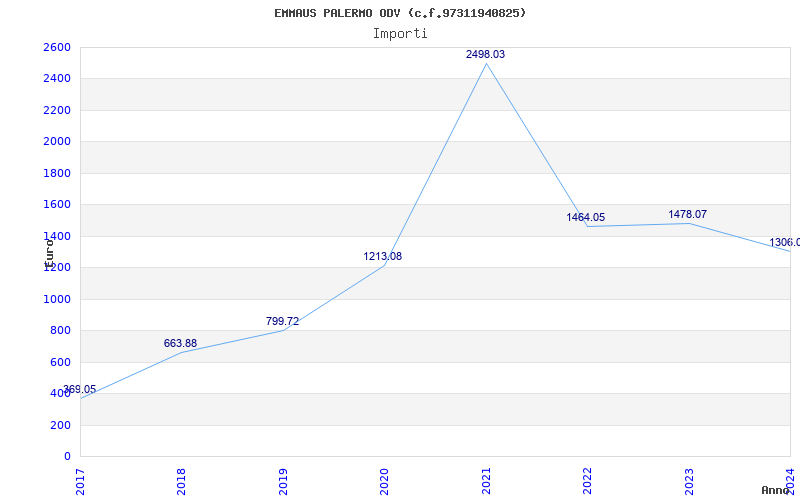Click the Anno axis title
The width and height of the screenshot is (800, 500).
tap(776, 490)
